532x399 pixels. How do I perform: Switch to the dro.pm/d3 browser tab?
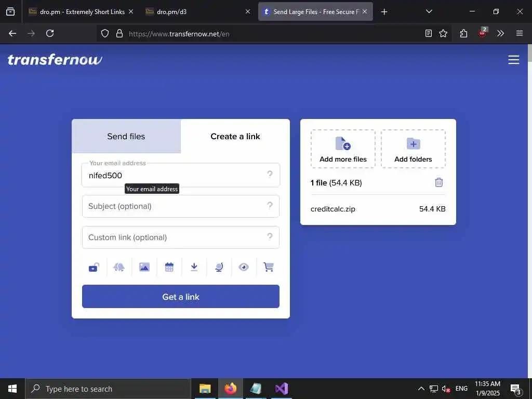click(x=197, y=12)
